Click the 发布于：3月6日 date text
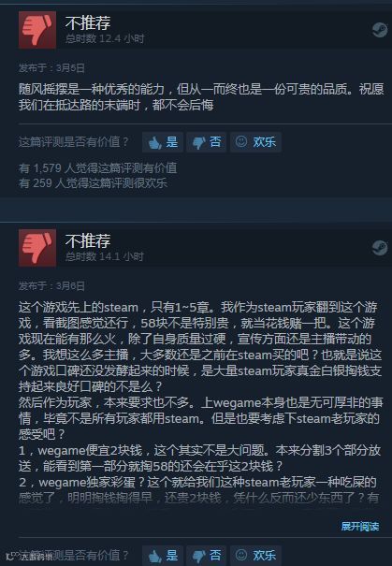The width and height of the screenshot is (392, 566). coord(51,286)
